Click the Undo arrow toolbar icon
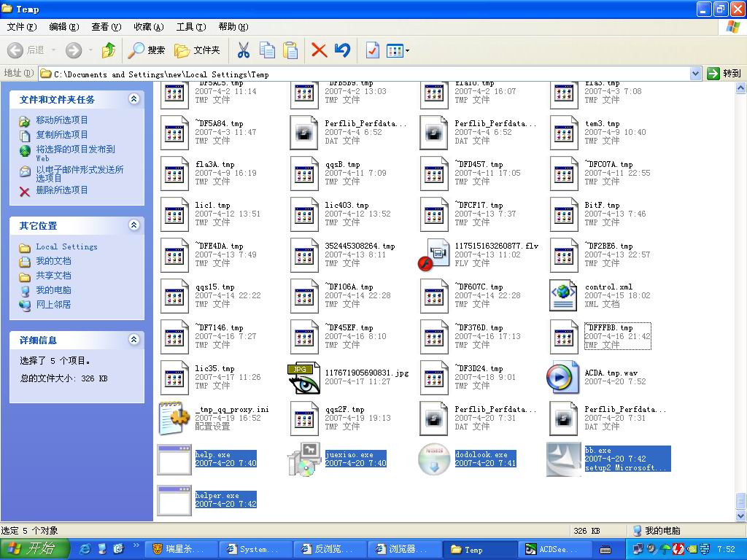Viewport: 747px width, 560px height. tap(343, 50)
